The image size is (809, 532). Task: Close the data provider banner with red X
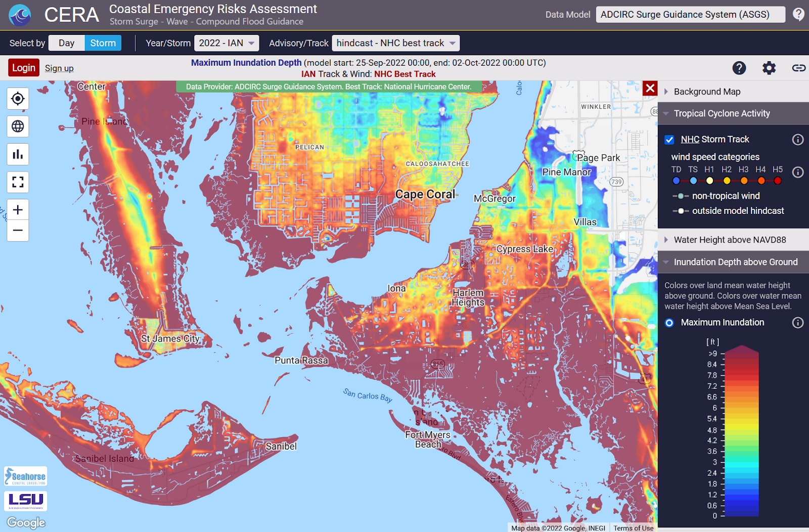tap(650, 88)
